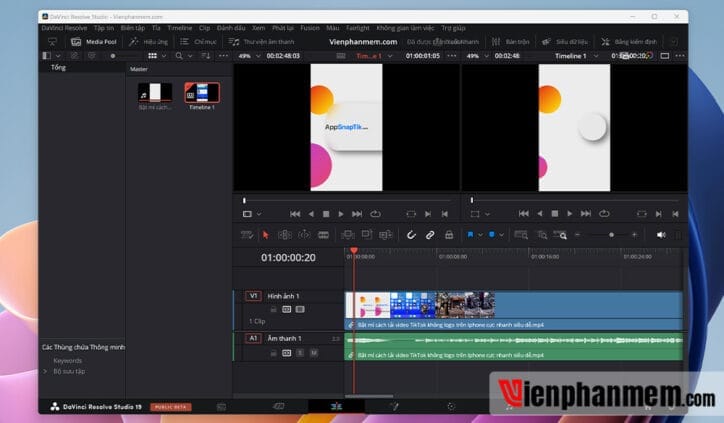Open the Media page icon at bottom

pyautogui.click(x=222, y=406)
